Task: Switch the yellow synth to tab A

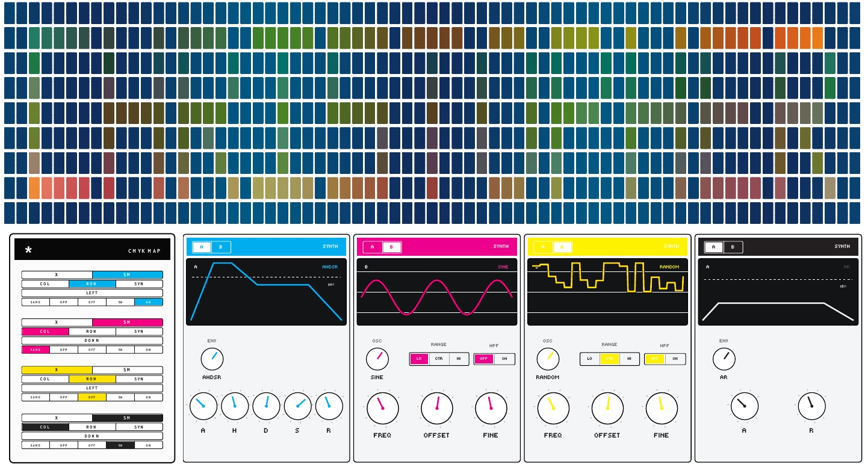Action: [543, 247]
